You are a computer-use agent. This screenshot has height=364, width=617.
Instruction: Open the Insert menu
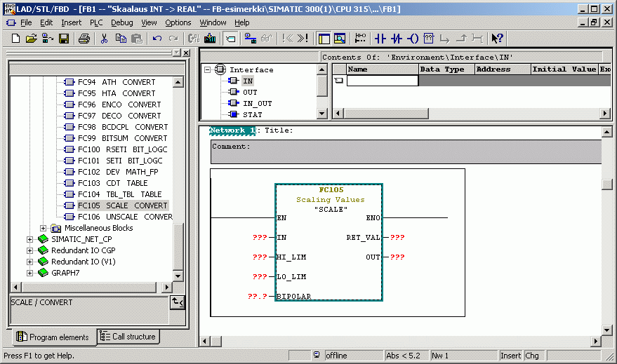click(71, 23)
